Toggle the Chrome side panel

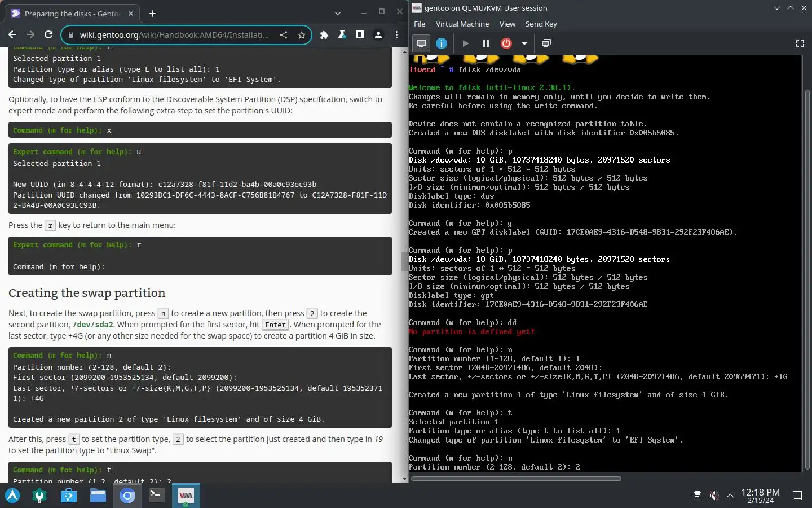point(360,35)
